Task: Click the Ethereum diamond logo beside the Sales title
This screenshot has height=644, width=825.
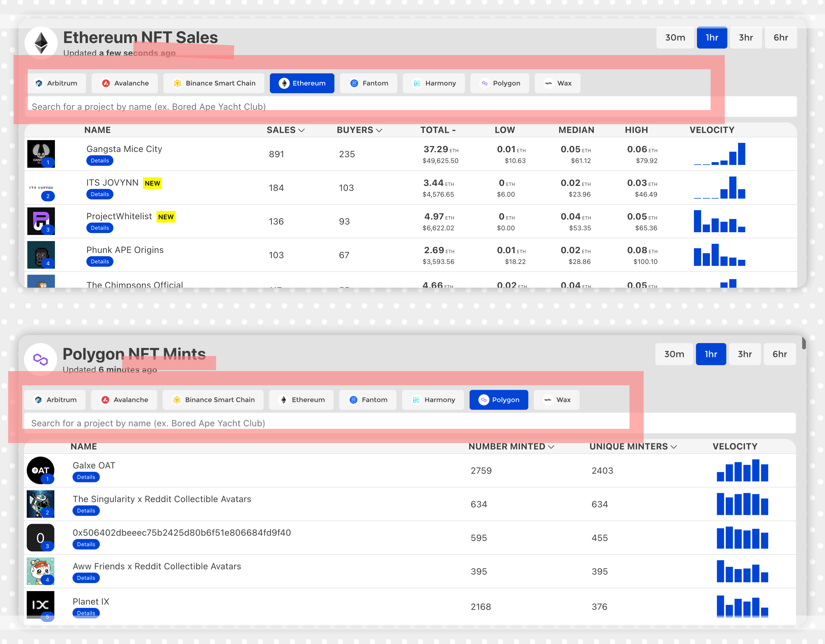Action: [41, 43]
